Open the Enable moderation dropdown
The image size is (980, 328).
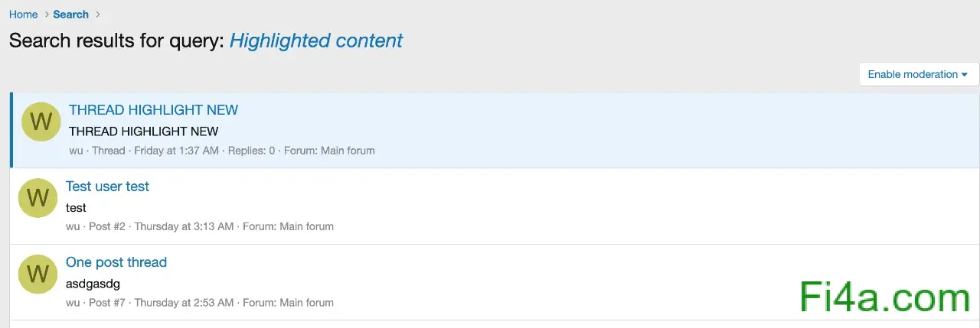point(919,74)
